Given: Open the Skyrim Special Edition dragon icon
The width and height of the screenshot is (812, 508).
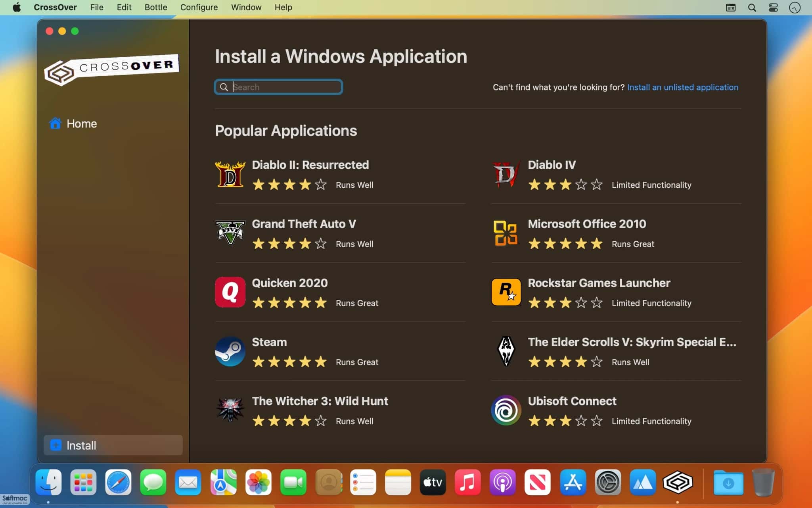Looking at the screenshot, I should 506,351.
